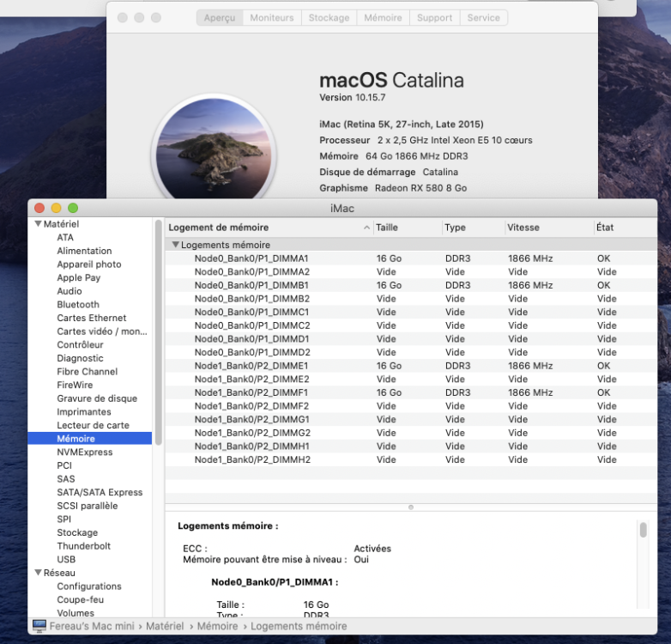The image size is (671, 644).
Task: Select Cartes vidéo / mon... in the sidebar
Action: 102,331
